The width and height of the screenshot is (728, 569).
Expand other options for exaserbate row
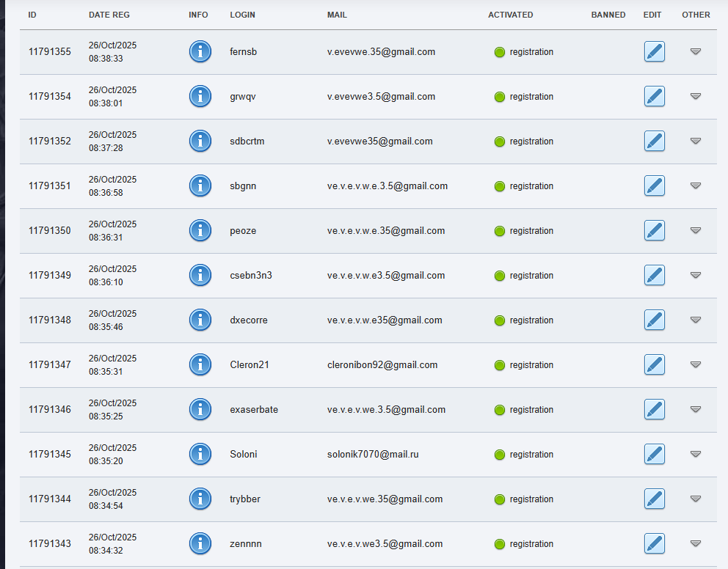coord(696,409)
